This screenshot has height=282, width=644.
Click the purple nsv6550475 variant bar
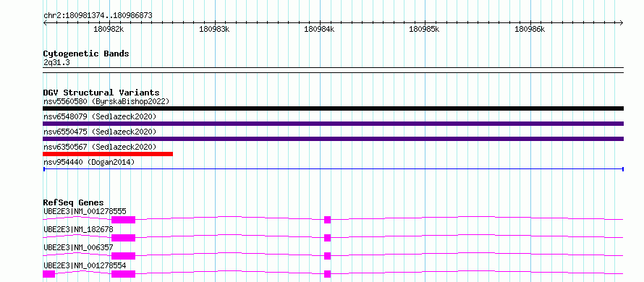(333, 139)
